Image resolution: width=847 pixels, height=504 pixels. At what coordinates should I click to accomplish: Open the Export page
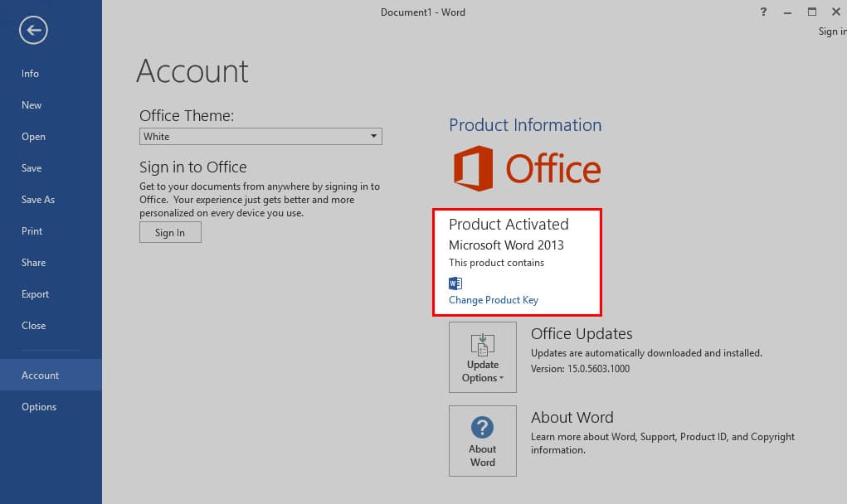51,294
